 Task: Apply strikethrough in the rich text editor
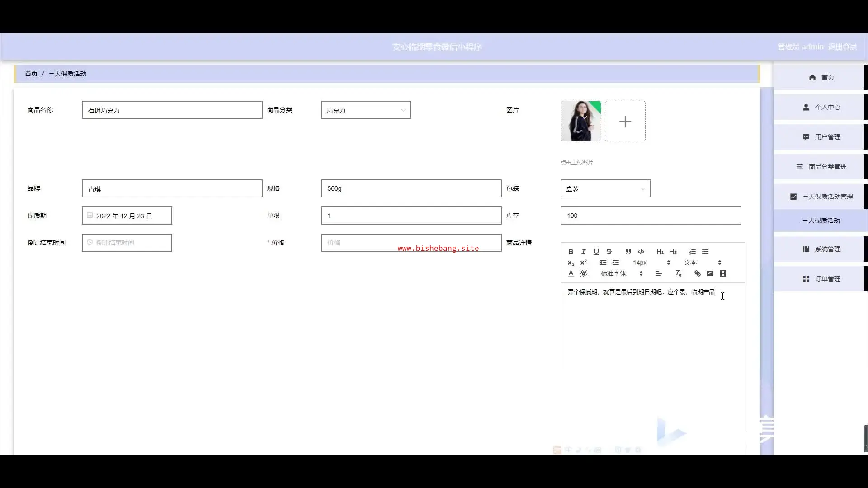[609, 252]
